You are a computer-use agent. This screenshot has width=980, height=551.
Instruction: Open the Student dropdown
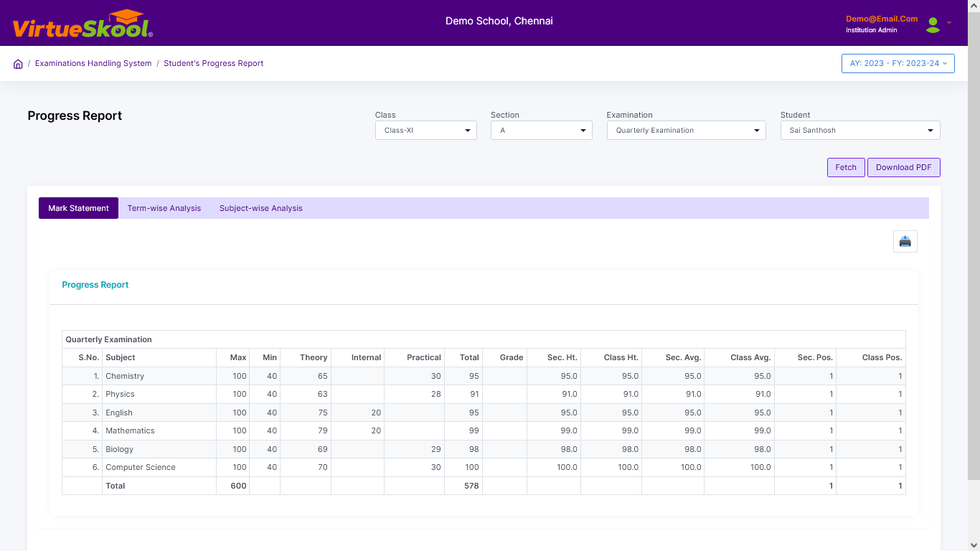860,130
